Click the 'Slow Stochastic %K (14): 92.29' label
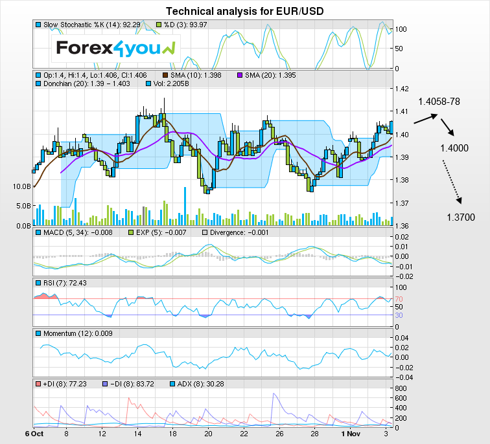 tap(92, 25)
